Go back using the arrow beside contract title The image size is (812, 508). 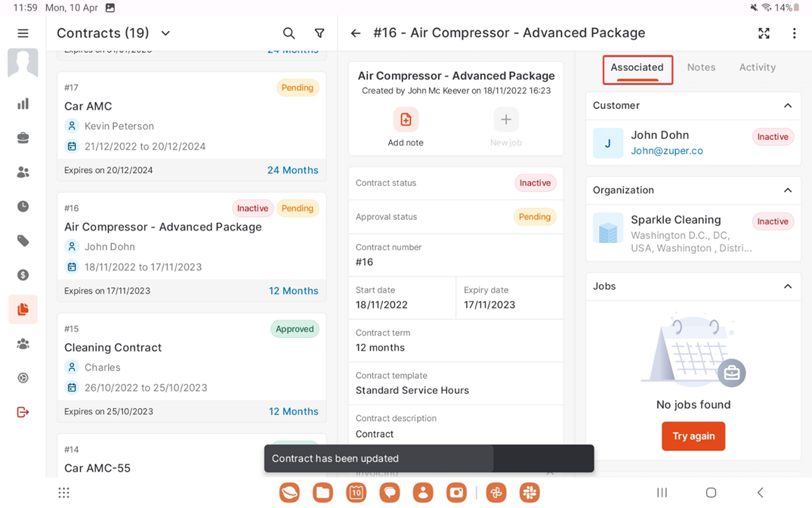click(356, 33)
